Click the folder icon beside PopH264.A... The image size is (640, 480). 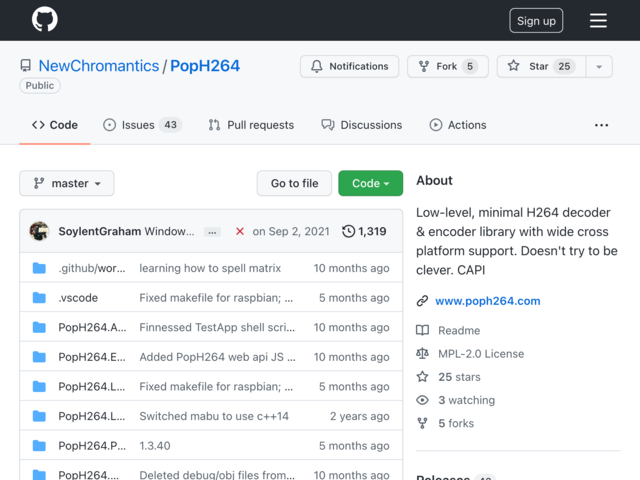click(39, 327)
